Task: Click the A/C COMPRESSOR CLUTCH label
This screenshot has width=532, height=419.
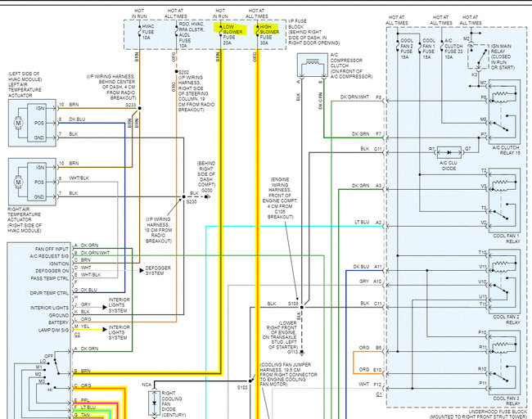Action: click(x=351, y=65)
